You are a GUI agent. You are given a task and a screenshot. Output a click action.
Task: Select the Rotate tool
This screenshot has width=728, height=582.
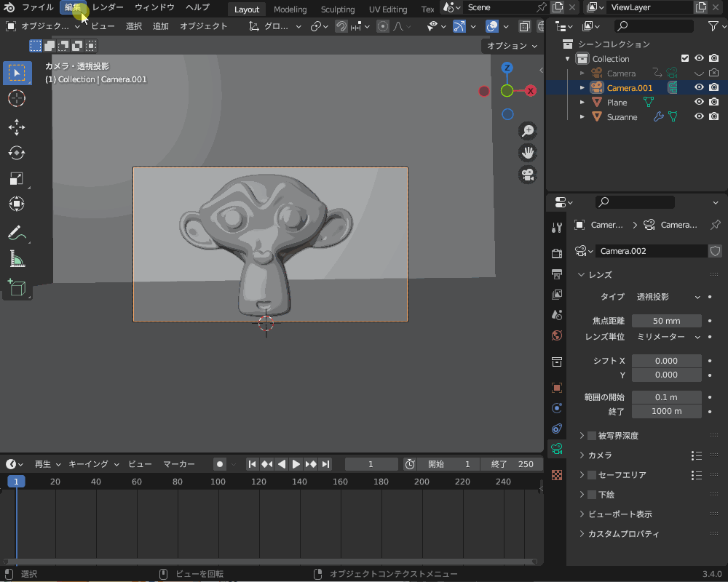16,153
